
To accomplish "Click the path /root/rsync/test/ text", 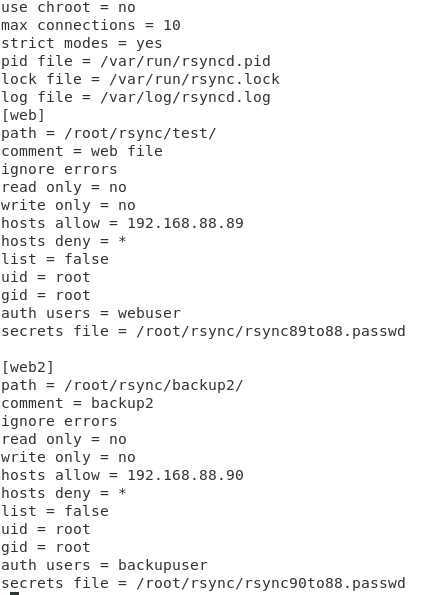I will point(140,134).
